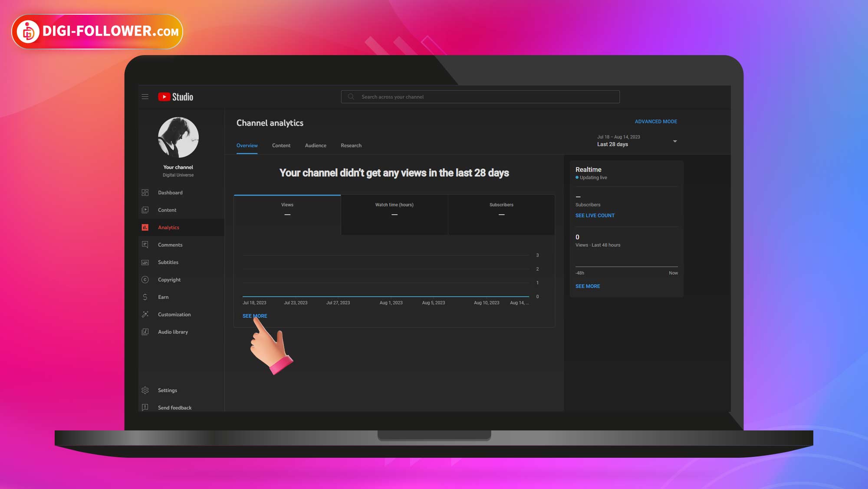The height and width of the screenshot is (489, 868).
Task: Click the Jul 18, 2023 chart date label
Action: click(254, 303)
